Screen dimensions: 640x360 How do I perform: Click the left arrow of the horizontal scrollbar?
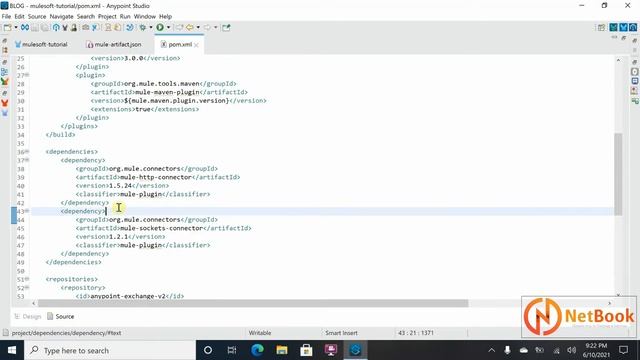34,303
